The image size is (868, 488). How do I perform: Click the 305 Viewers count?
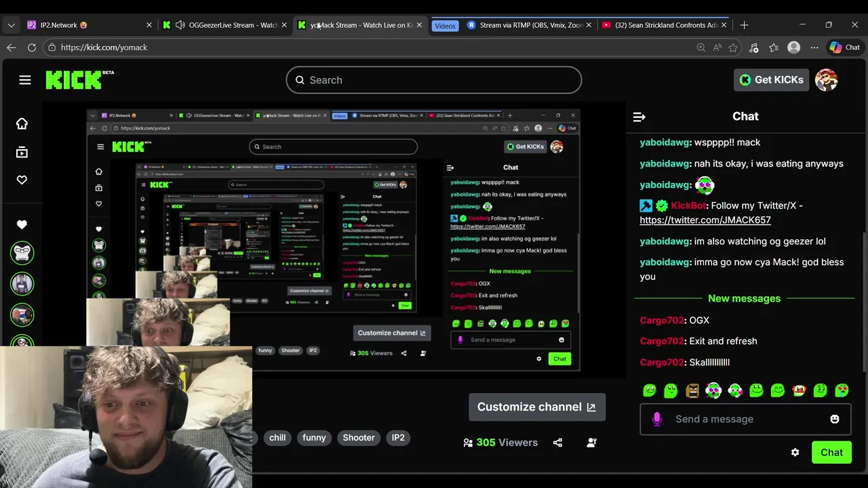coord(500,443)
